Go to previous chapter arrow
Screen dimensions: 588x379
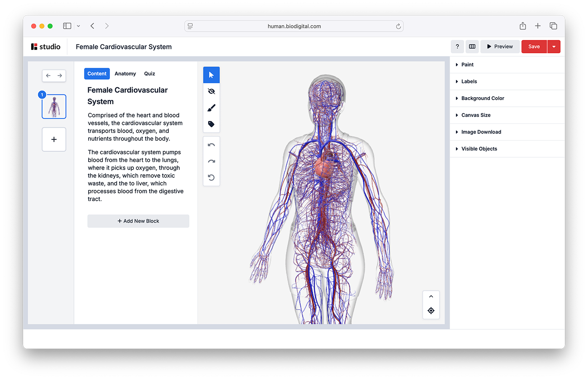[48, 76]
